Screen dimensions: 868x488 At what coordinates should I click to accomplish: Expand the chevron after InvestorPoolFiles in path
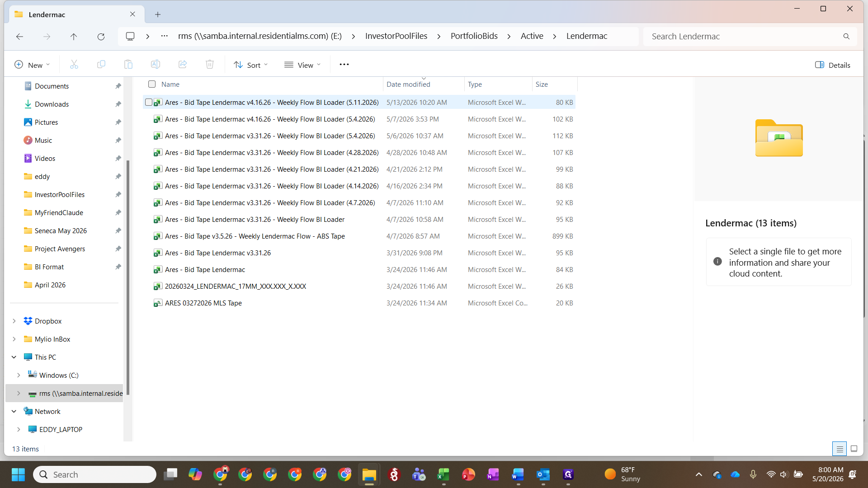(439, 36)
